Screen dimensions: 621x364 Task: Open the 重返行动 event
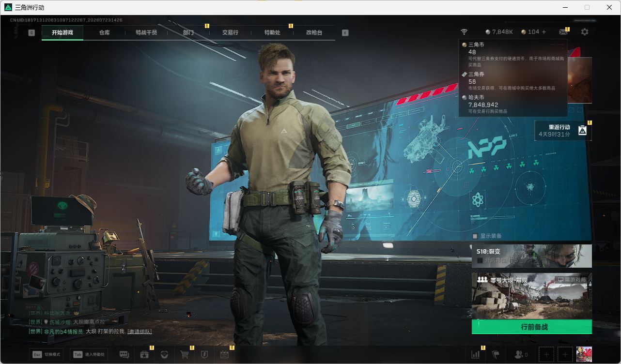point(563,130)
